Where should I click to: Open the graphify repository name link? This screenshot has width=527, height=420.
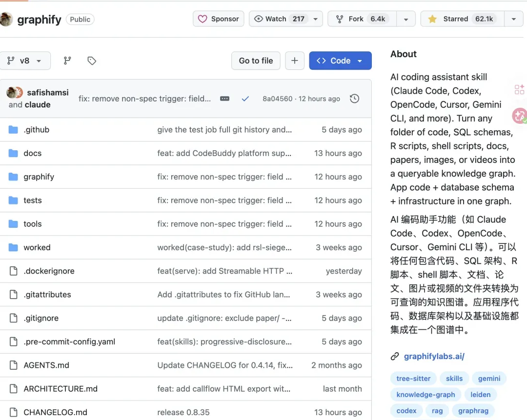(39, 19)
